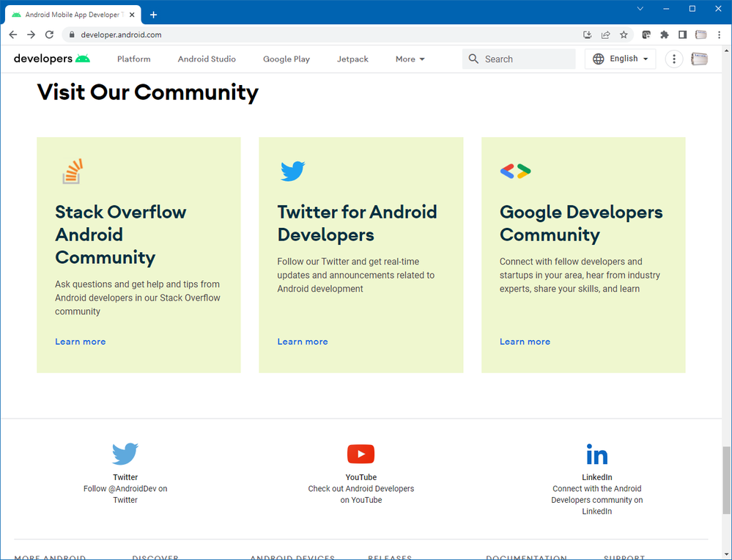Click the extension icon left of puzzle piece
Image resolution: width=732 pixels, height=560 pixels.
[646, 34]
